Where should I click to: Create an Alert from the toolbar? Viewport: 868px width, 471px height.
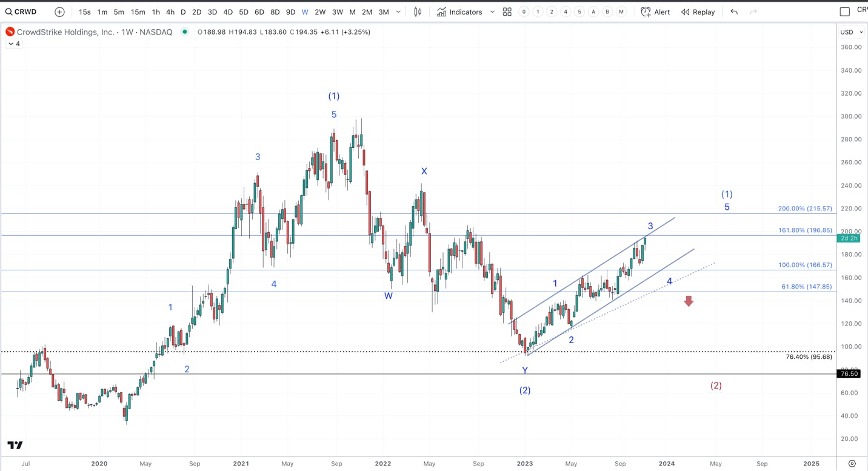(x=655, y=12)
